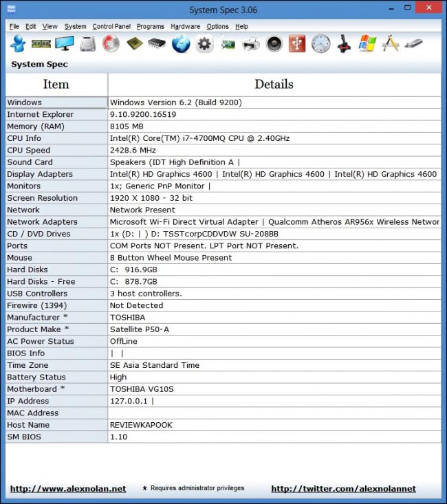Click the gear settings toolbar icon
Viewport: 447px width, 504px height.
point(204,43)
